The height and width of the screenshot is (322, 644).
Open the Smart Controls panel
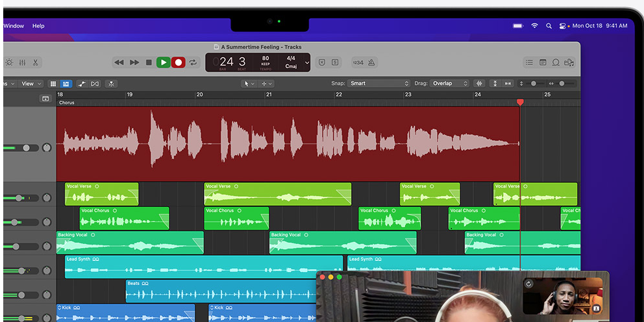click(x=9, y=62)
